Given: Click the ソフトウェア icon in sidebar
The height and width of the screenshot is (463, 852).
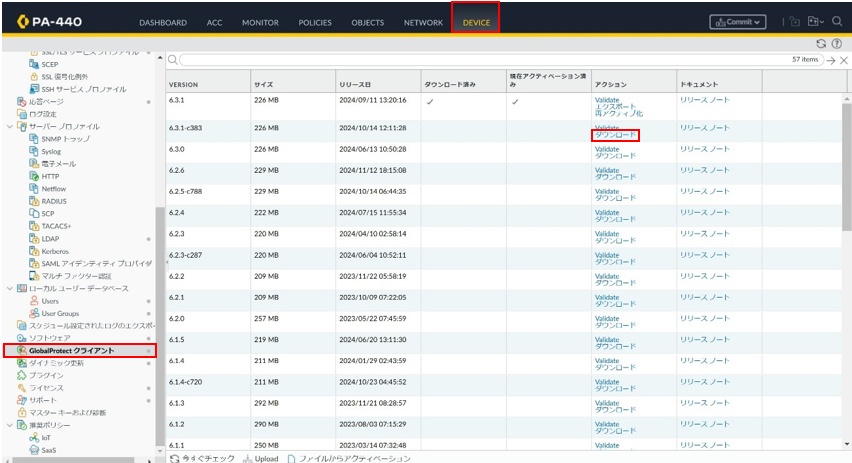Looking at the screenshot, I should click(22, 338).
